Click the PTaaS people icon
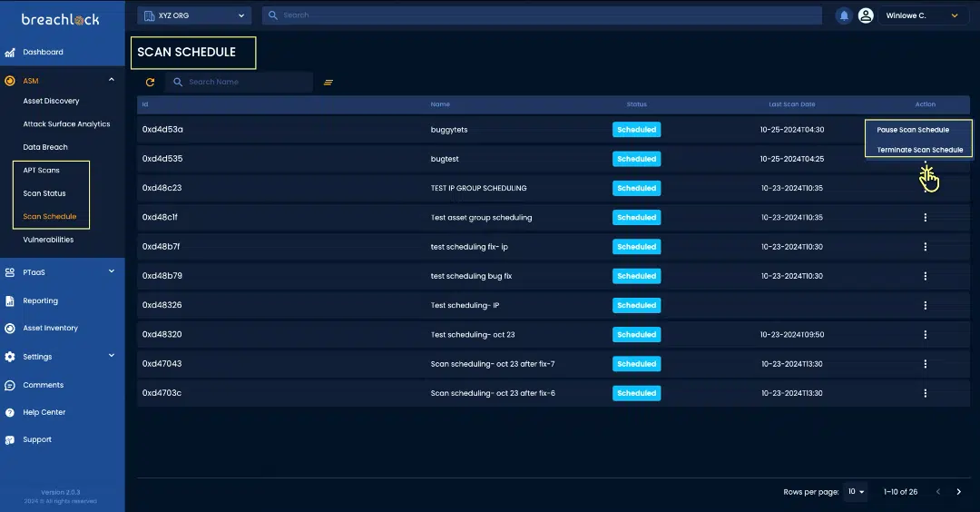This screenshot has height=512, width=980. [10, 272]
